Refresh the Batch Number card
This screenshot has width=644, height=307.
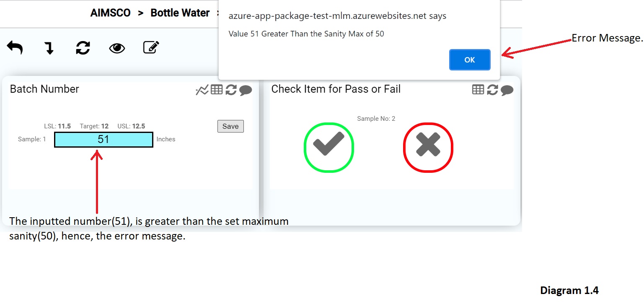click(231, 90)
